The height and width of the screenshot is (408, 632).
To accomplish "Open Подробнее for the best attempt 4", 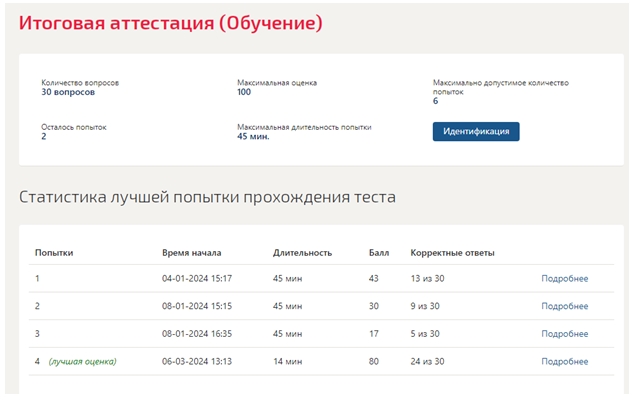I will (565, 362).
